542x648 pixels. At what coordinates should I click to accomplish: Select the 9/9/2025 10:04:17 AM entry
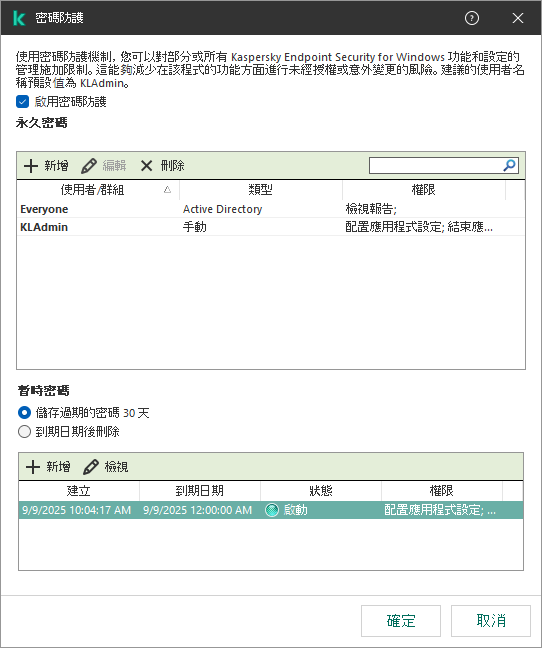pyautogui.click(x=271, y=510)
